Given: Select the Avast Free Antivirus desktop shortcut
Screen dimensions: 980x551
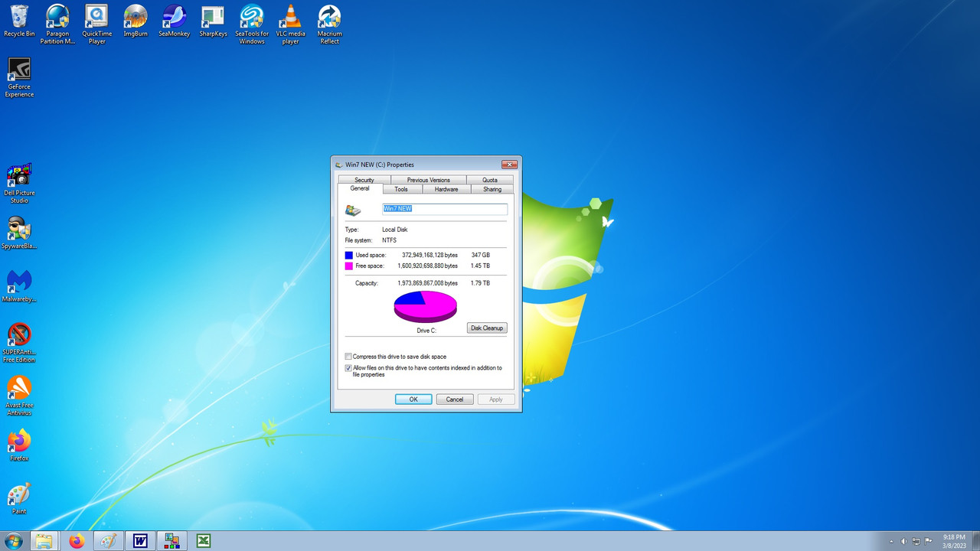Looking at the screenshot, I should coord(19,396).
